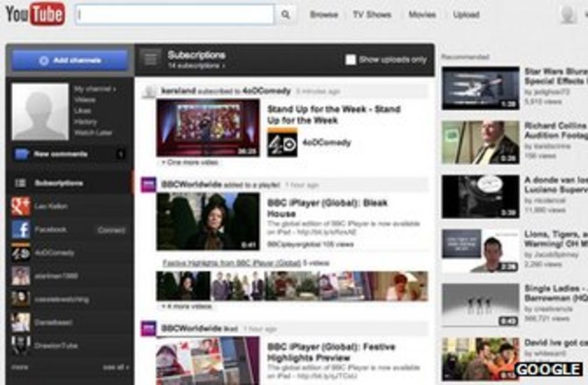Click the Google+ icon in sidebar

pyautogui.click(x=20, y=206)
